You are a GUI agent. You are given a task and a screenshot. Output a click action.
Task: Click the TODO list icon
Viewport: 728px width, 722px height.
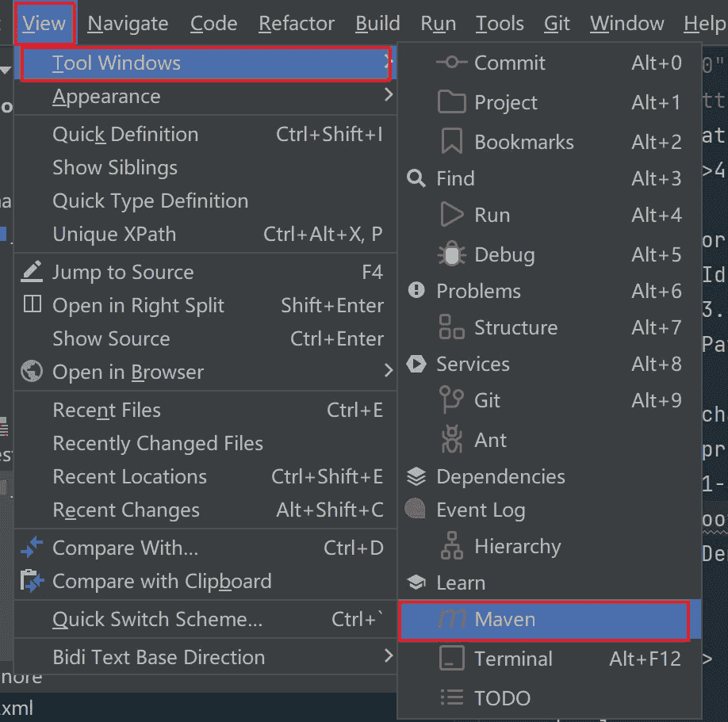point(451,698)
